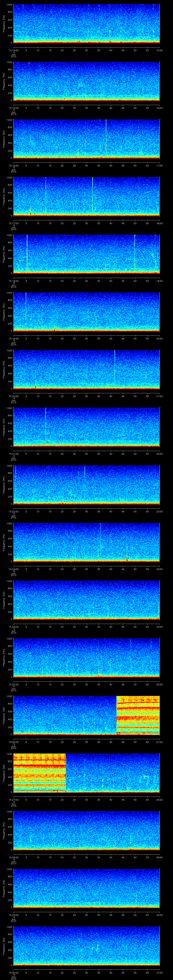
Task: Click the 15:21:00 start time label
Action: 13,454
